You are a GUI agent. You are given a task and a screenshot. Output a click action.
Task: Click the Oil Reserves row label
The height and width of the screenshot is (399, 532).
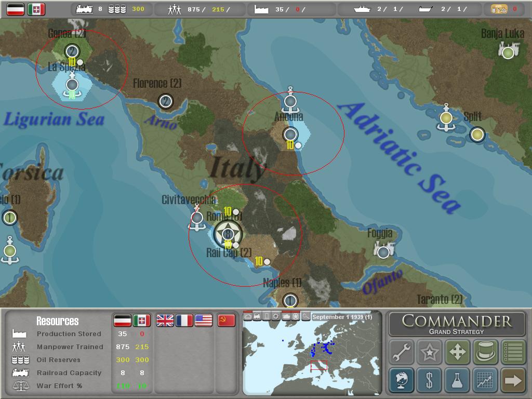pyautogui.click(x=58, y=360)
